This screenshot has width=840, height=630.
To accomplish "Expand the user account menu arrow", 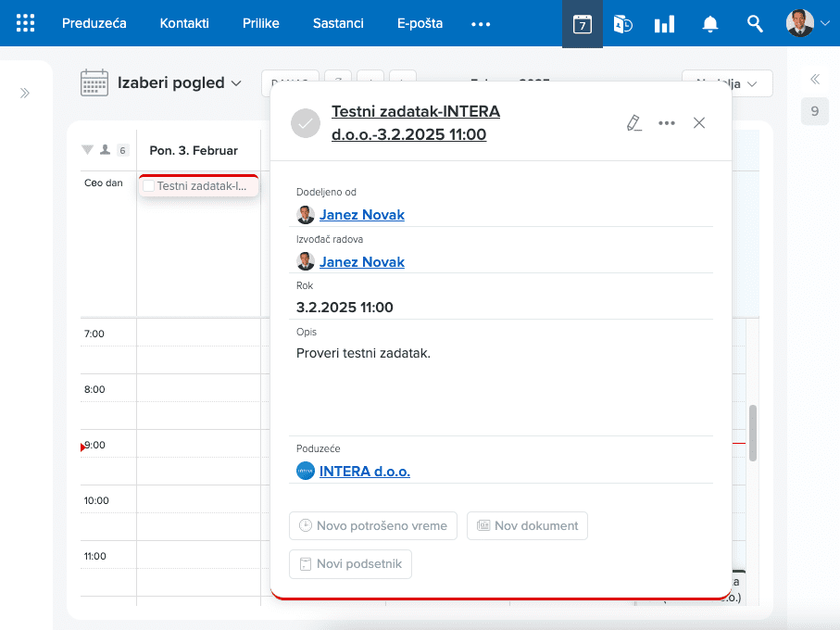I will [825, 23].
